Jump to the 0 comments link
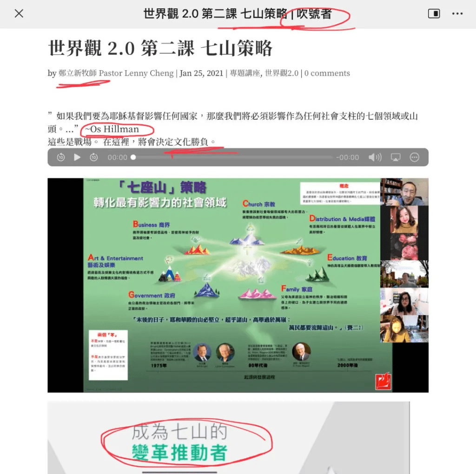 (x=327, y=73)
